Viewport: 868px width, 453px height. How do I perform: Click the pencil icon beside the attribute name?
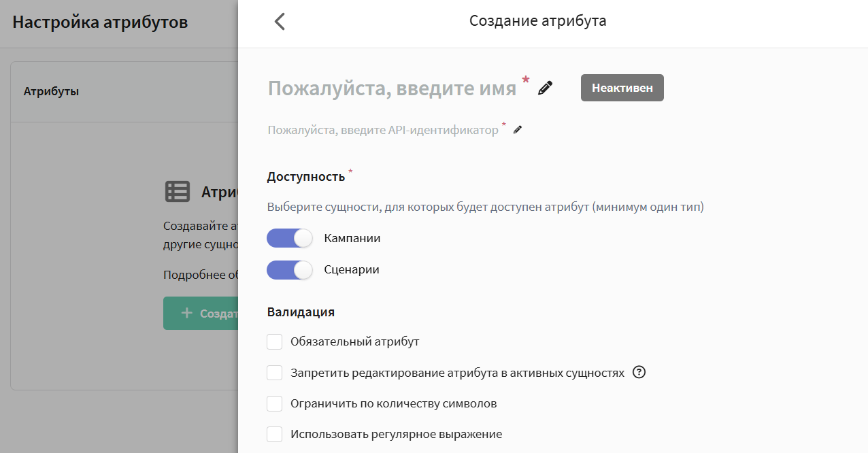(x=545, y=88)
